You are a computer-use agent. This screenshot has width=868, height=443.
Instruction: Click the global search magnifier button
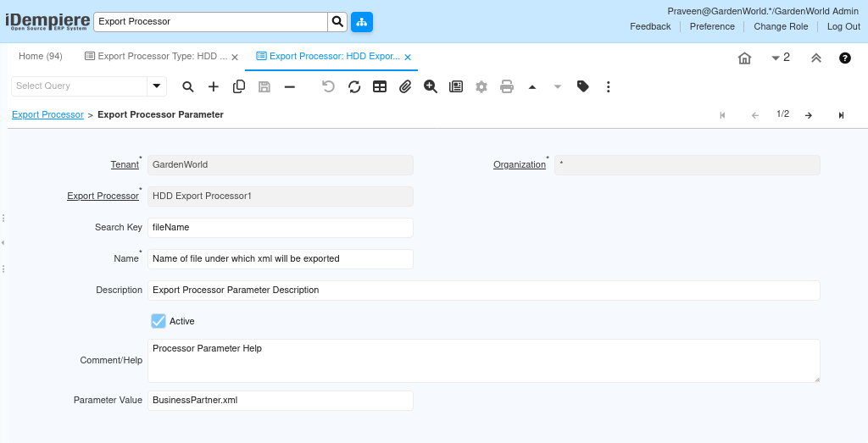point(337,21)
